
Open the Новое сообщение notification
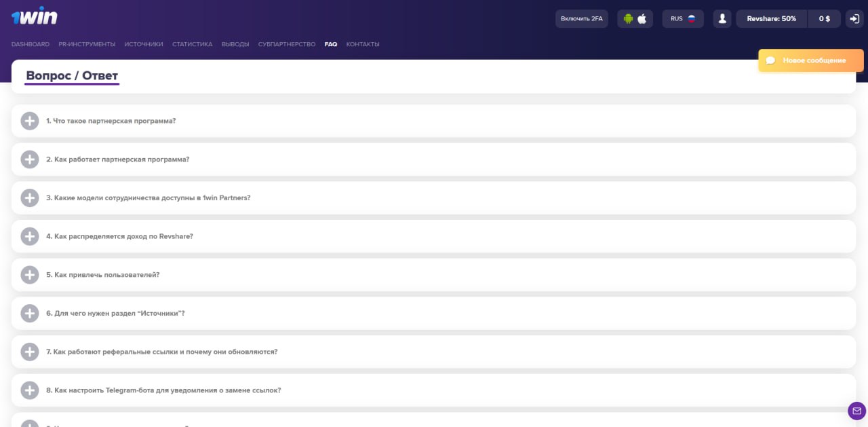point(814,60)
